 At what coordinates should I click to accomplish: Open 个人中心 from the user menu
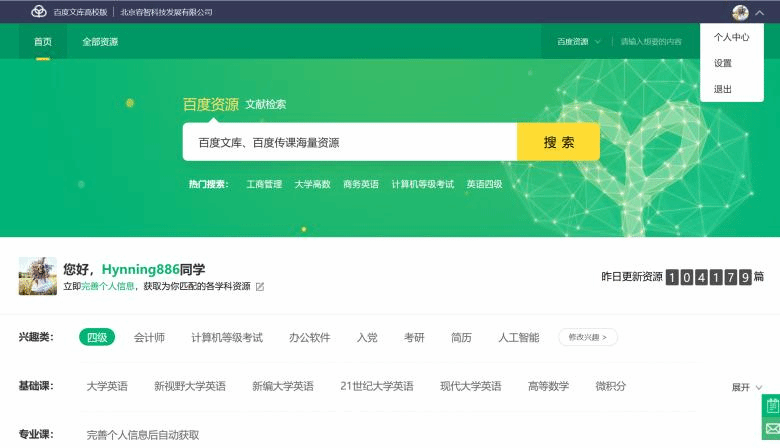pos(731,37)
